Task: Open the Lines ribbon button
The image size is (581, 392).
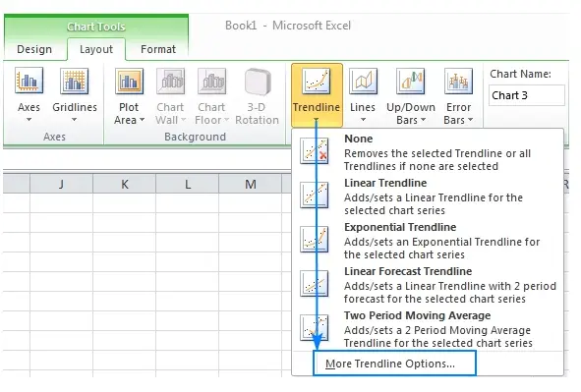Action: coord(363,94)
